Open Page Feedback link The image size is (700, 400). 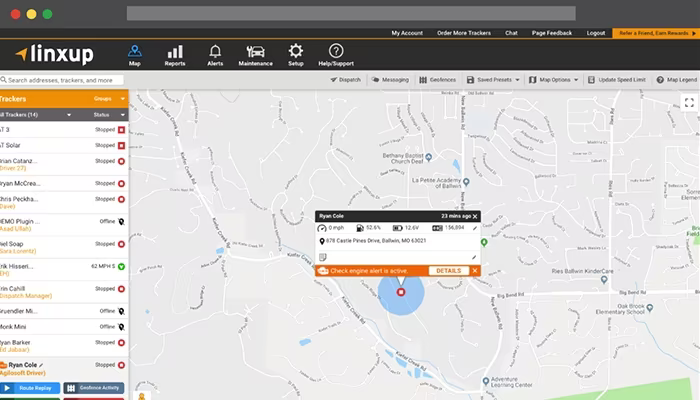point(552,33)
